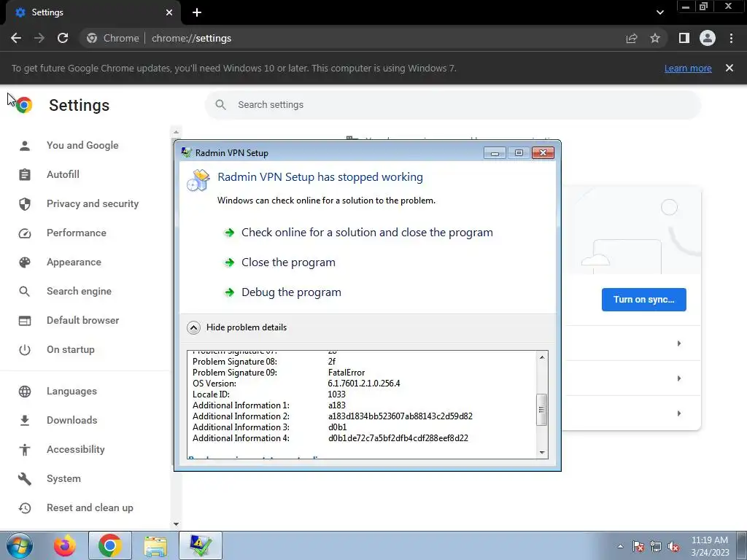Open the muted volume tray icon
Image resolution: width=747 pixels, height=560 pixels.
[673, 546]
